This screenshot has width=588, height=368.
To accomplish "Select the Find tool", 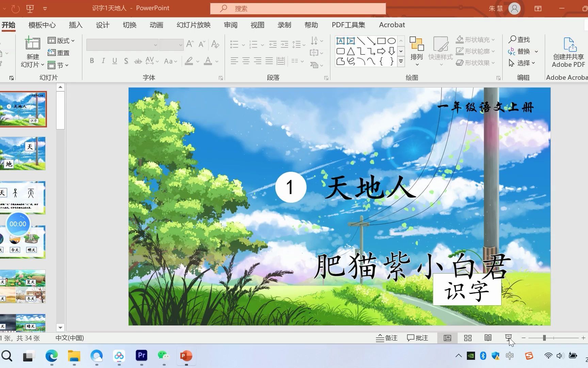I will pos(519,40).
